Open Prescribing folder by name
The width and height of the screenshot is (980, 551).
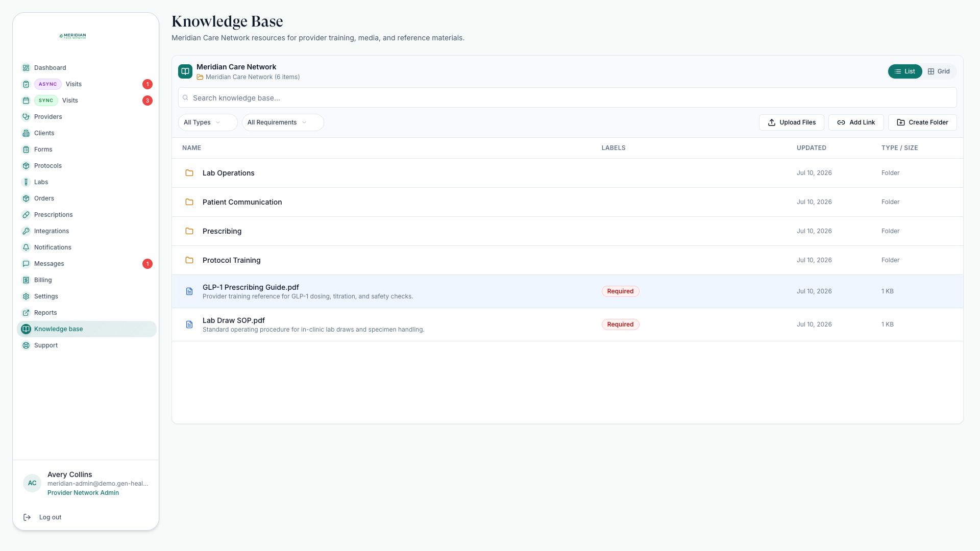pyautogui.click(x=222, y=231)
